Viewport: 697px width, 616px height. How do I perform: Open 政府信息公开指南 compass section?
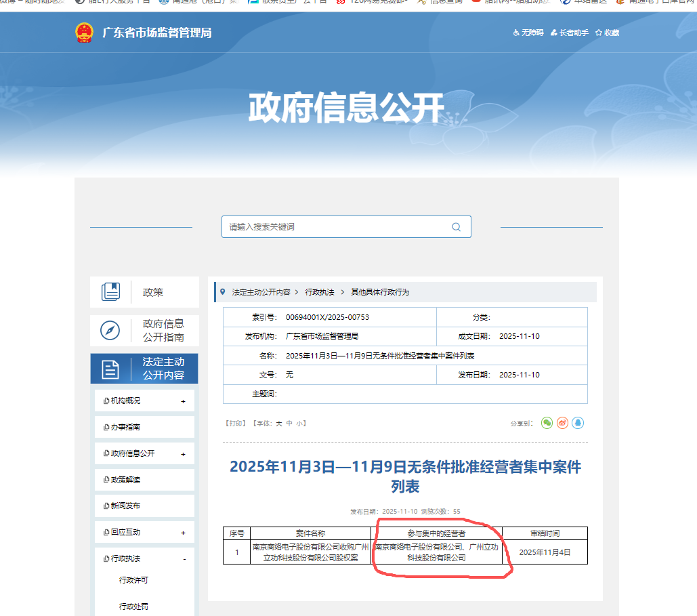tap(144, 331)
